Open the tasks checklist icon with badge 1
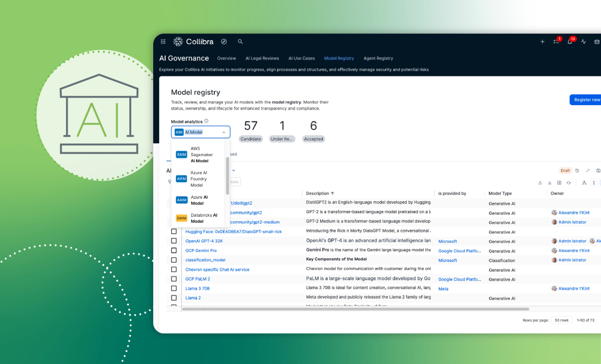 coord(555,42)
